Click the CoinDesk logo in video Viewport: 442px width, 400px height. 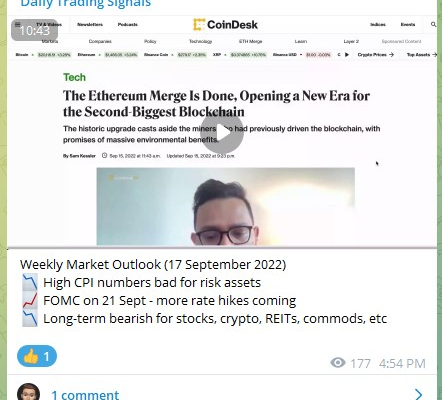click(225, 25)
